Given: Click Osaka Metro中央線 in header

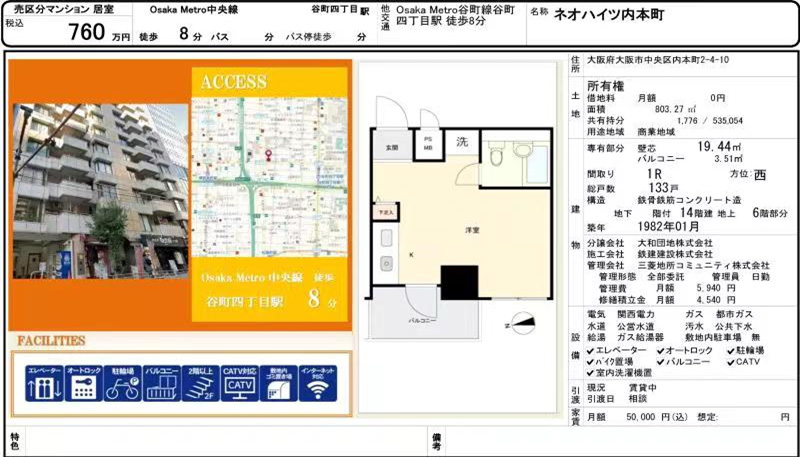Looking at the screenshot, I should point(194,10).
